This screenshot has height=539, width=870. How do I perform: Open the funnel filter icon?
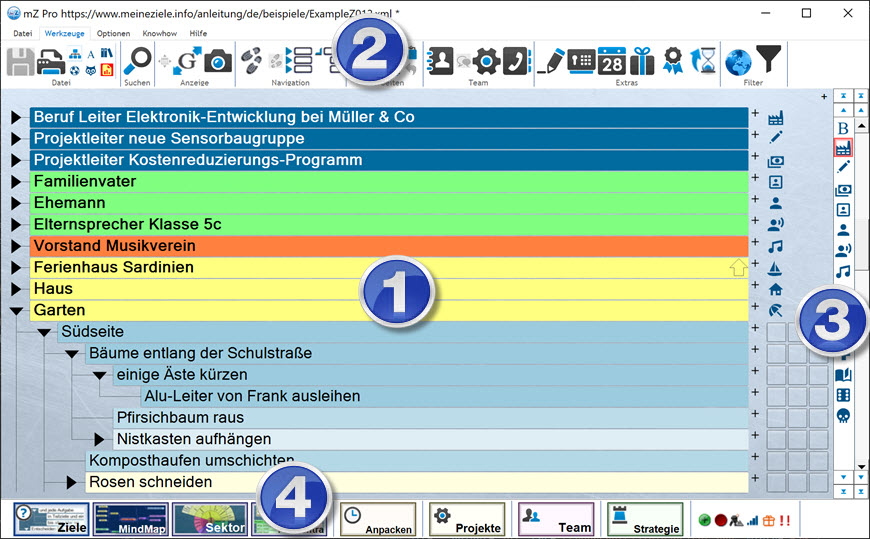coord(768,61)
